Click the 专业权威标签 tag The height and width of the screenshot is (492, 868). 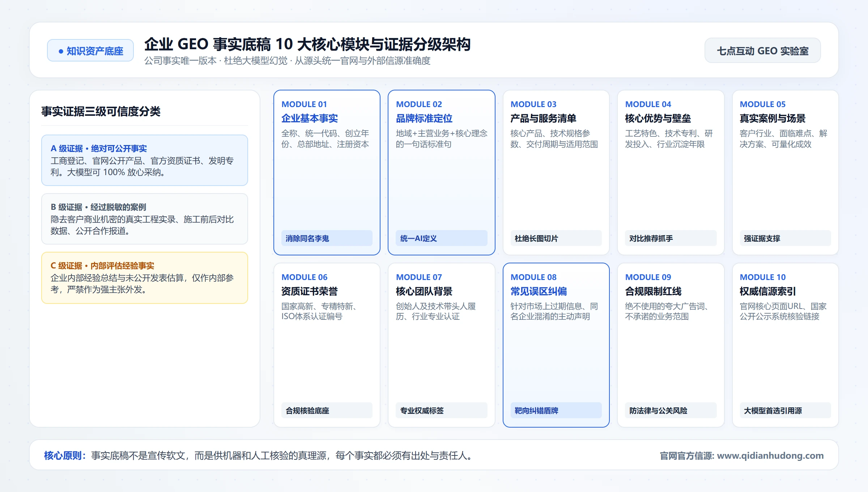click(x=441, y=411)
